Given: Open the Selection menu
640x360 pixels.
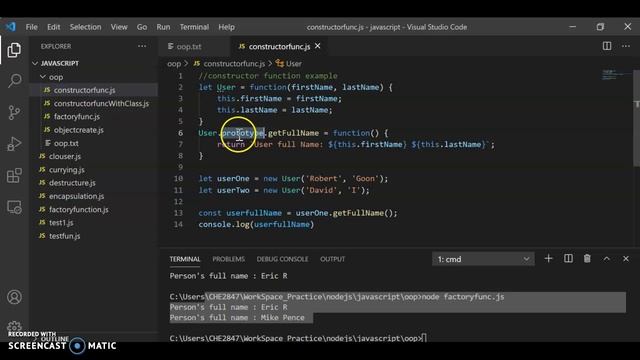Looking at the screenshot, I should point(85,27).
